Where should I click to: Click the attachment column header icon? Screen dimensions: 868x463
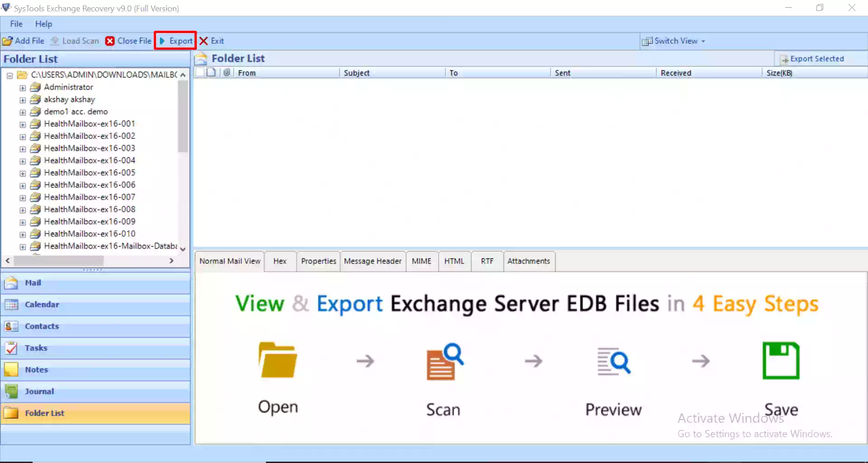pos(227,72)
